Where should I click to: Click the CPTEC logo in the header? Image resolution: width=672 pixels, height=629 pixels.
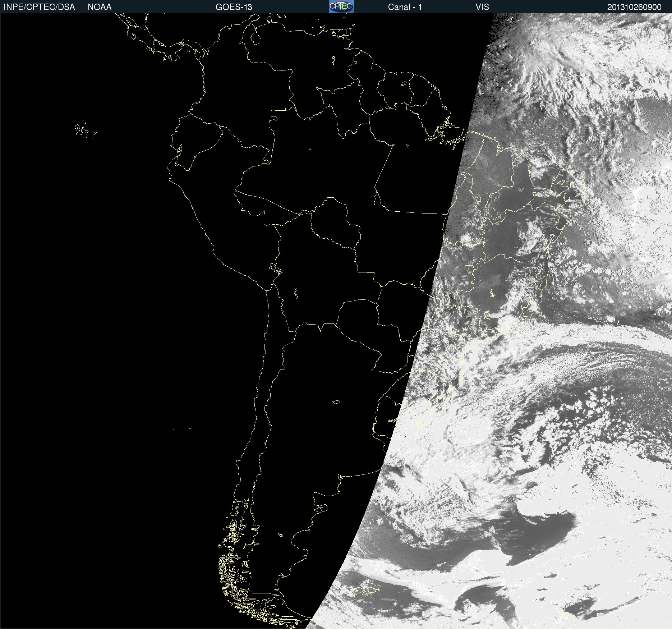341,6
